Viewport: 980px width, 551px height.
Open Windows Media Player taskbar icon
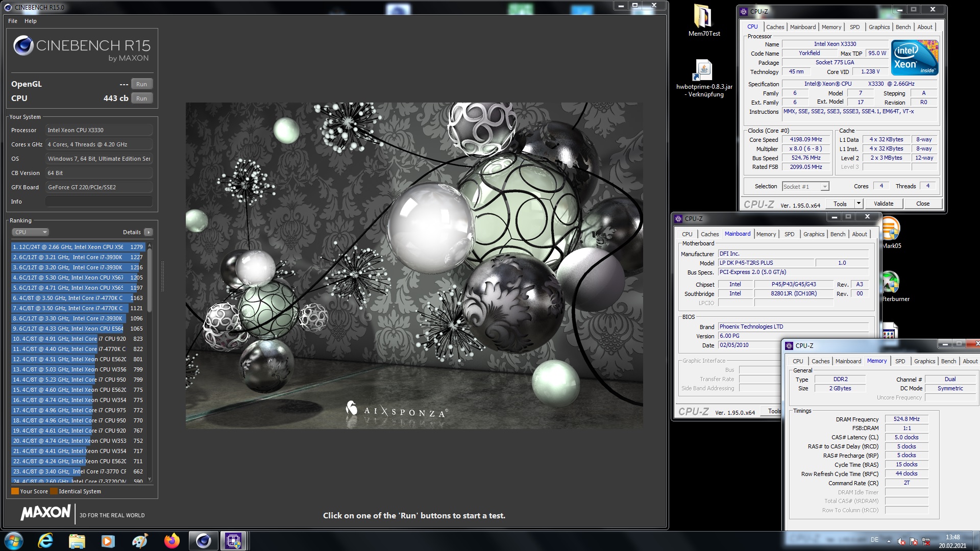[x=108, y=541]
